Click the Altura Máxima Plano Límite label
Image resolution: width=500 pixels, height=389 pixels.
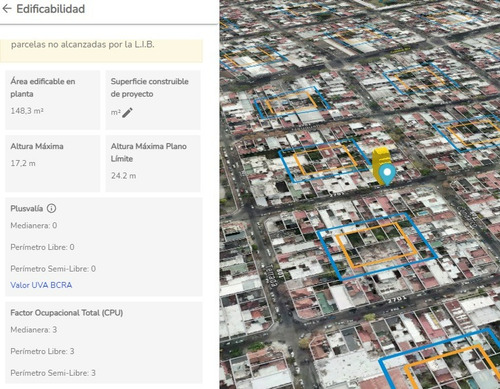click(149, 152)
